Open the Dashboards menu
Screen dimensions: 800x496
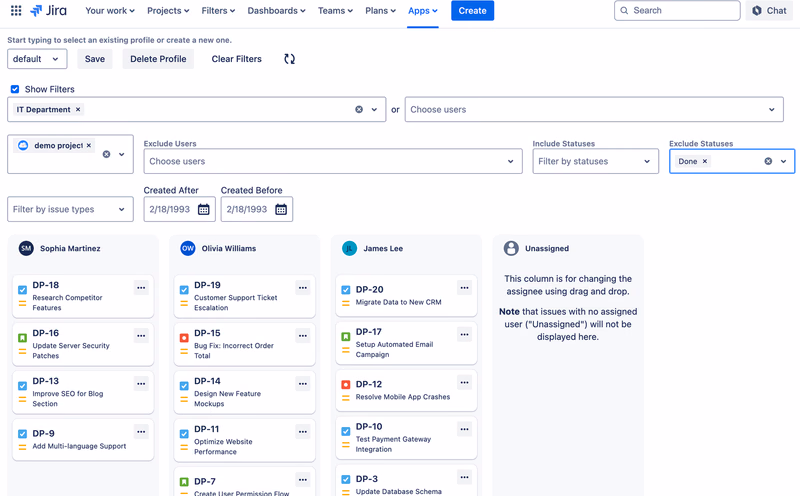tap(276, 11)
